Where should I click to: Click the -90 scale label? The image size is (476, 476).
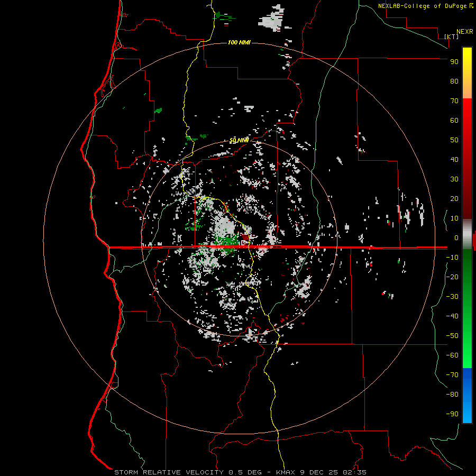(452, 414)
